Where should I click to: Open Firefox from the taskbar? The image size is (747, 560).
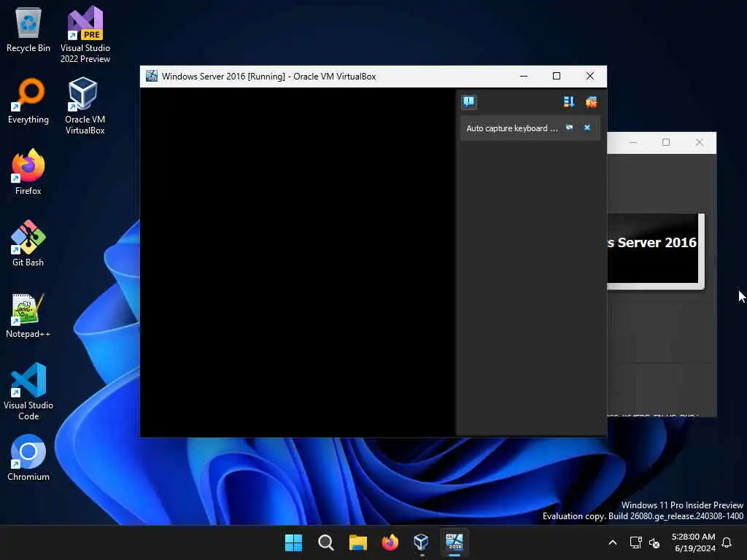[390, 542]
